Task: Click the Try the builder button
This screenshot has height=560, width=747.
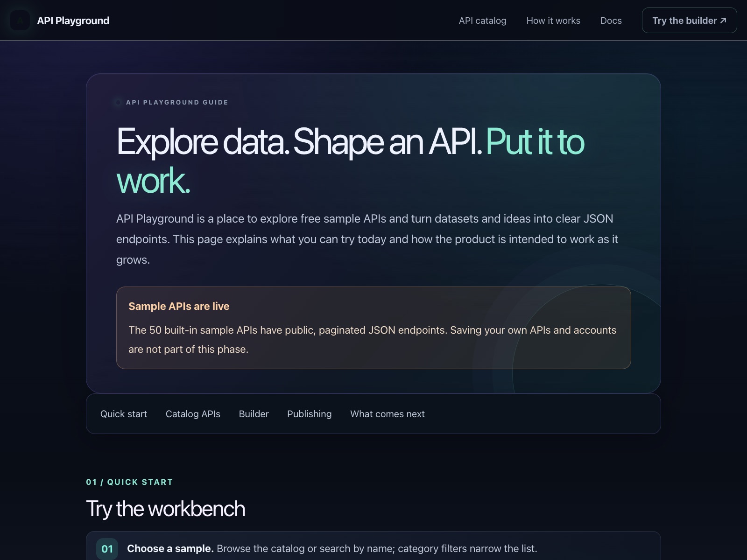Action: coord(689,21)
